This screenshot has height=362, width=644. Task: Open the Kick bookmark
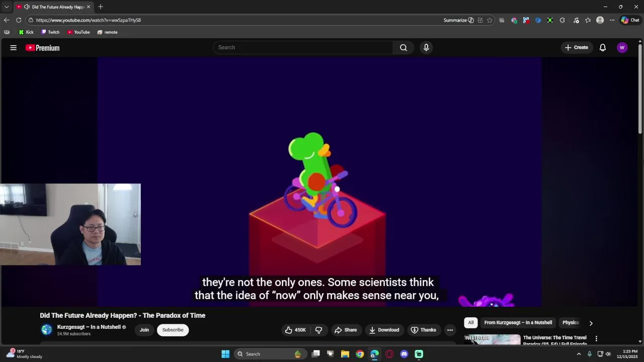pos(26,32)
